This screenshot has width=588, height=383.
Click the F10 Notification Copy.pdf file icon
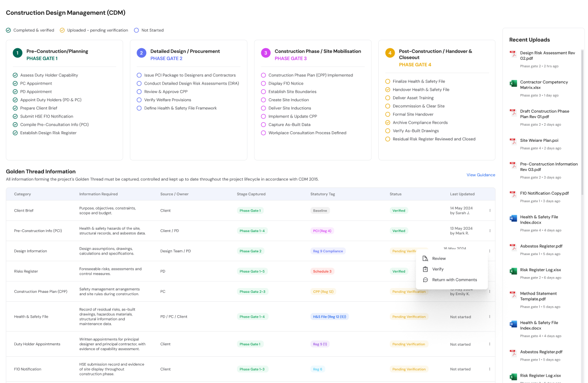click(x=513, y=194)
